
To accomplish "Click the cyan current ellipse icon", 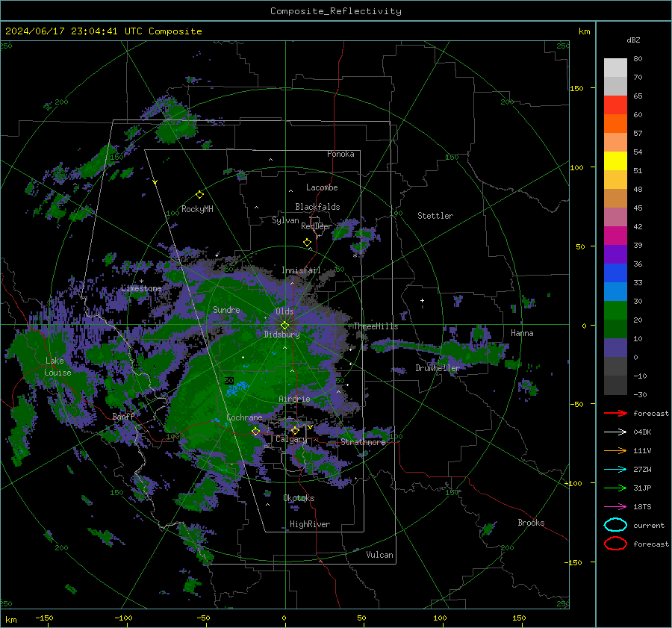I will tap(615, 525).
